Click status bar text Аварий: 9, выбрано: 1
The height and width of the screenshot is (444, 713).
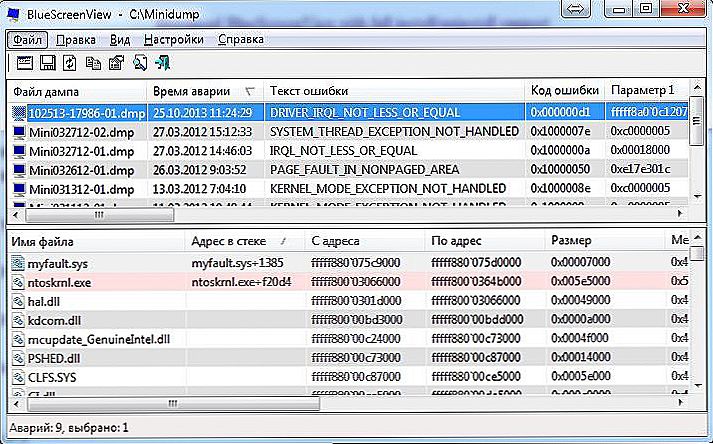69,428
